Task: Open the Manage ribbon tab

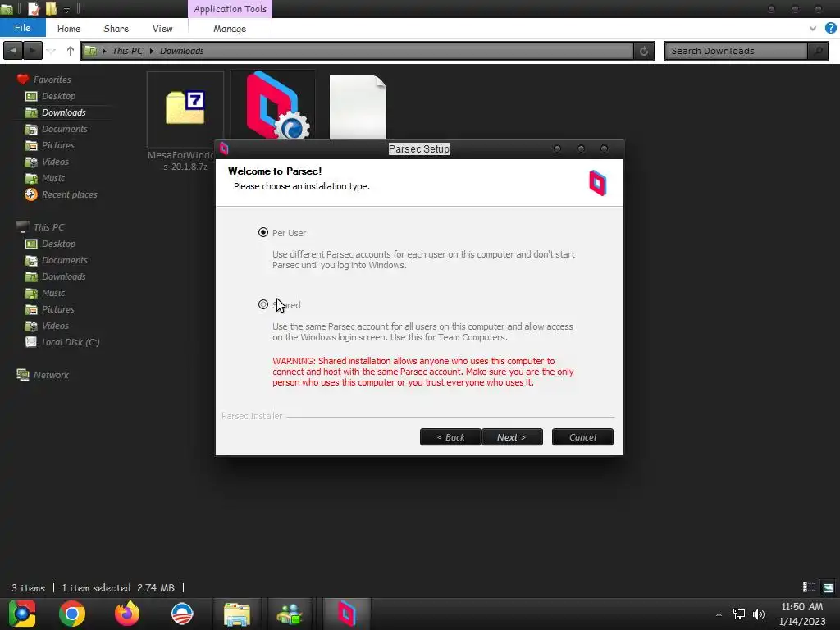Action: (230, 29)
